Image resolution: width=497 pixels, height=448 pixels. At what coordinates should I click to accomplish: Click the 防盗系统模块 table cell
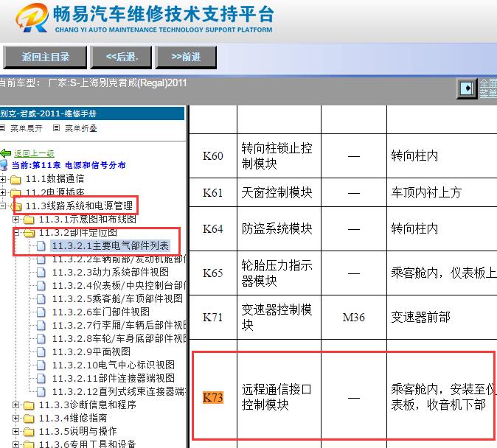click(279, 228)
